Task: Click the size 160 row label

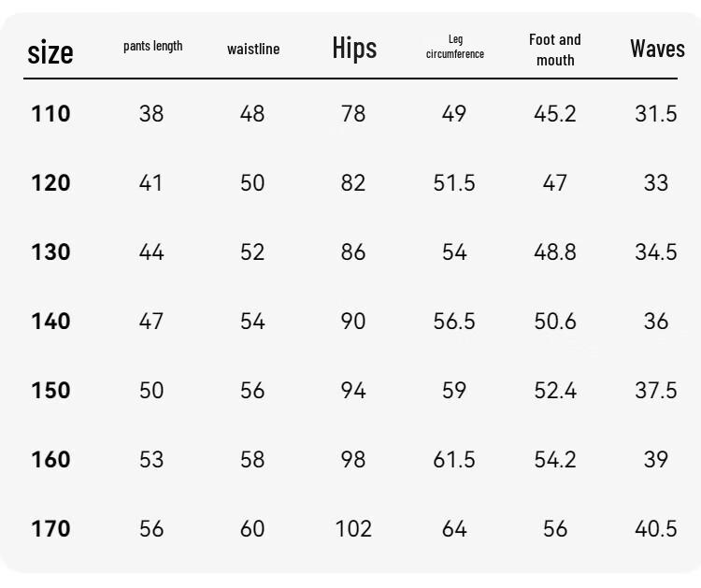Action: click(50, 459)
